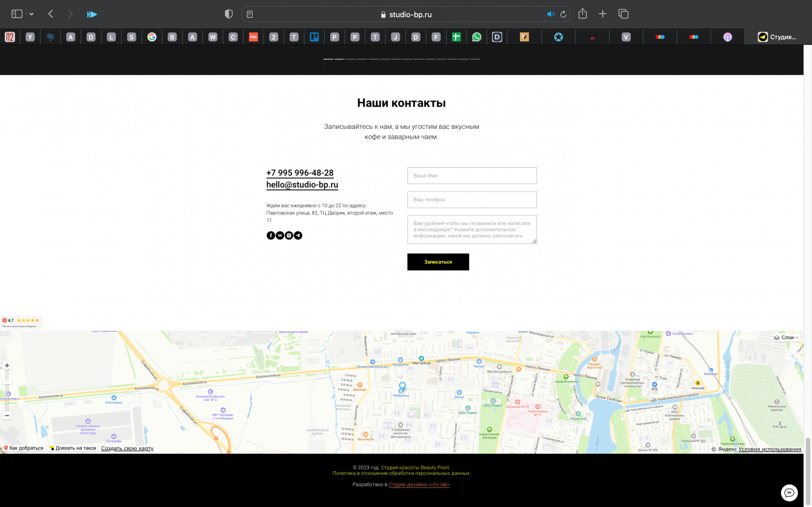Select the active Студия tab
The image size is (812, 507).
(777, 37)
